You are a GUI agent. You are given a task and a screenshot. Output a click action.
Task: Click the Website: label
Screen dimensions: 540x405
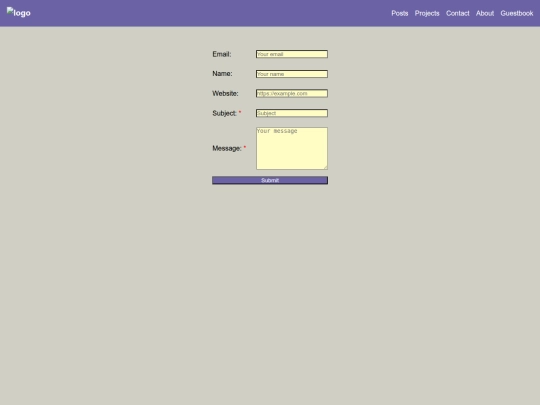[225, 93]
